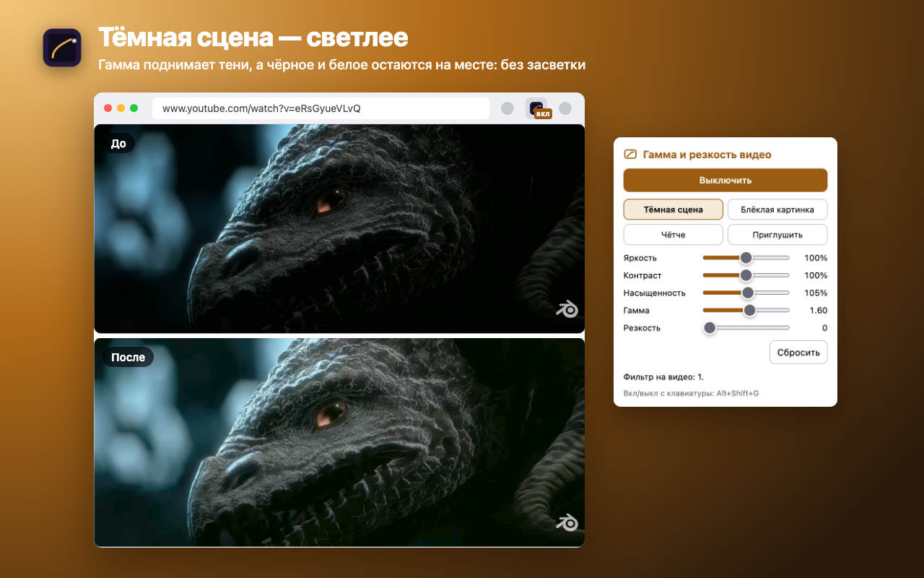Click the Гамма и резкость видео title
The width and height of the screenshot is (924, 578).
707,155
